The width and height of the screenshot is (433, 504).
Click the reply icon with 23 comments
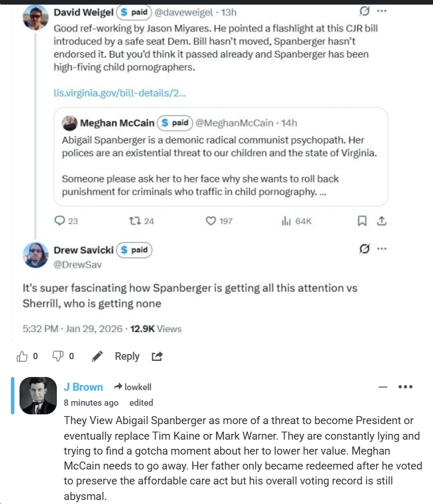click(60, 221)
